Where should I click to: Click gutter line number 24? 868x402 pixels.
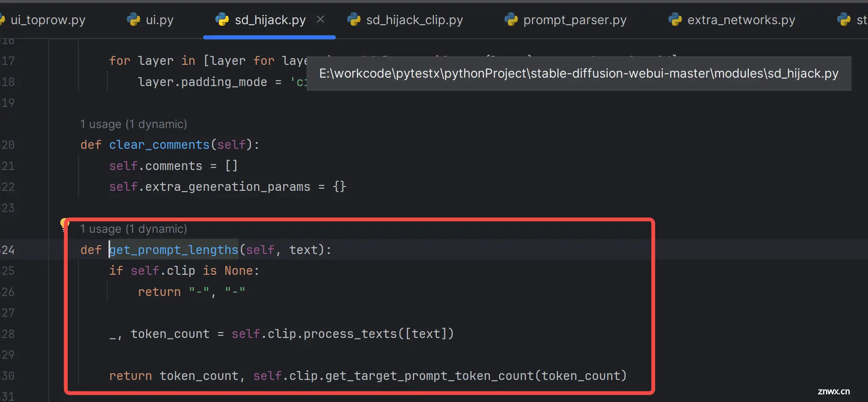[7, 250]
